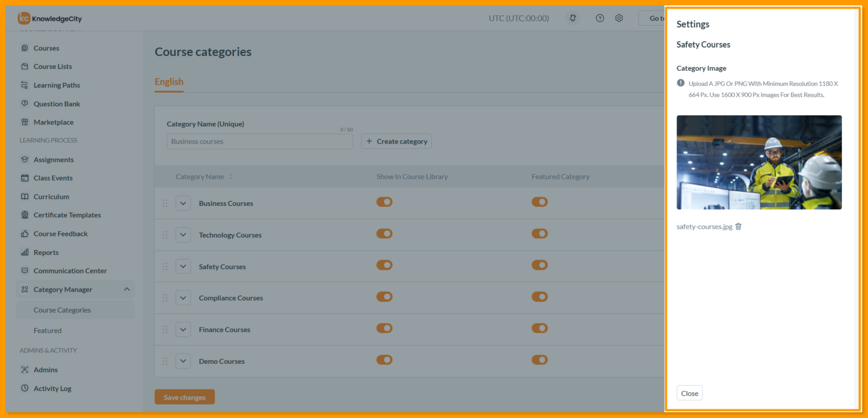Close the Settings panel
The width and height of the screenshot is (868, 418).
(689, 393)
